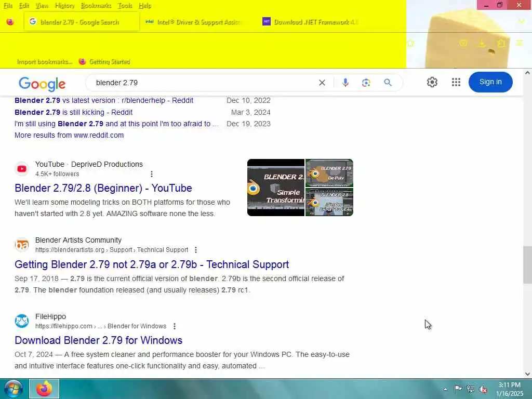The image size is (532, 399).
Task: Focus the Google search field with blender 2.79
Action: click(204, 83)
